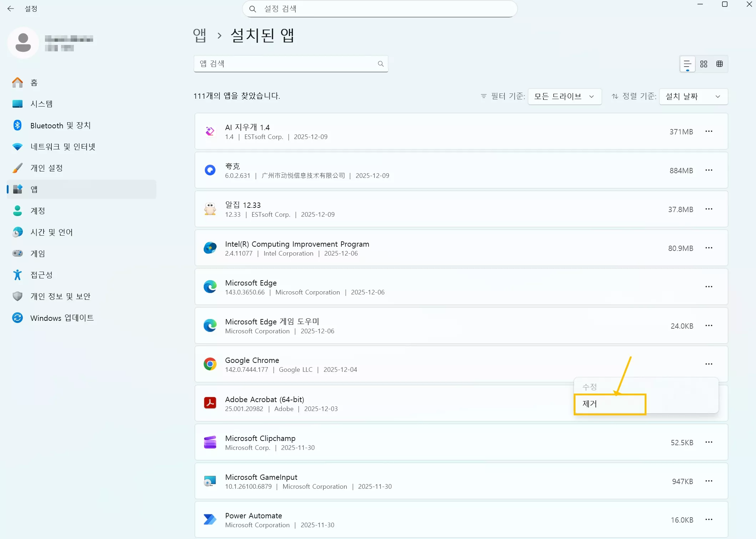
Task: Toggle table view layout
Action: [720, 64]
